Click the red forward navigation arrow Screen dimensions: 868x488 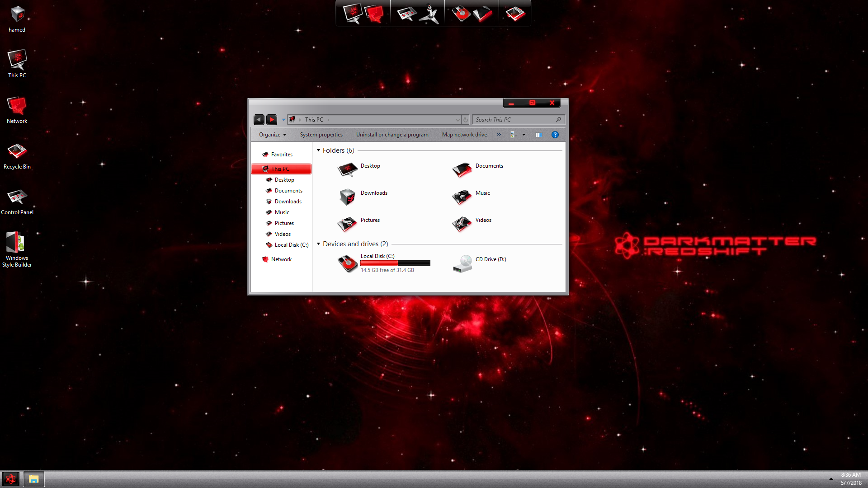(x=271, y=120)
